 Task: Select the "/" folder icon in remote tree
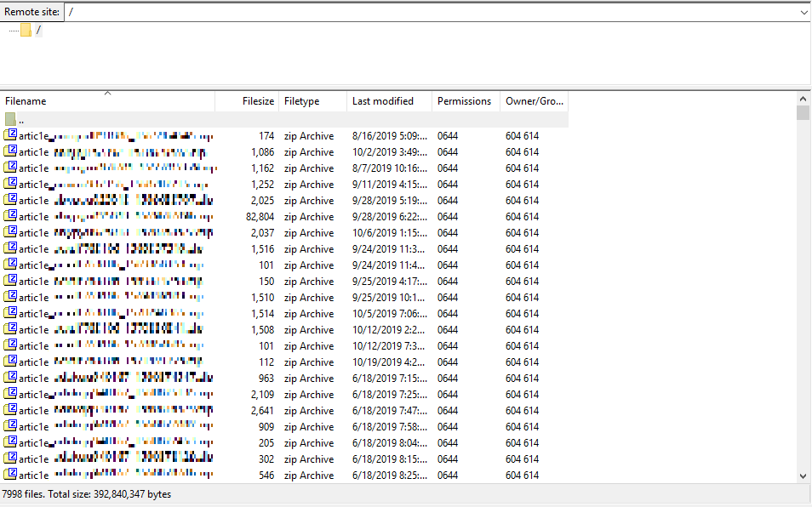point(28,28)
